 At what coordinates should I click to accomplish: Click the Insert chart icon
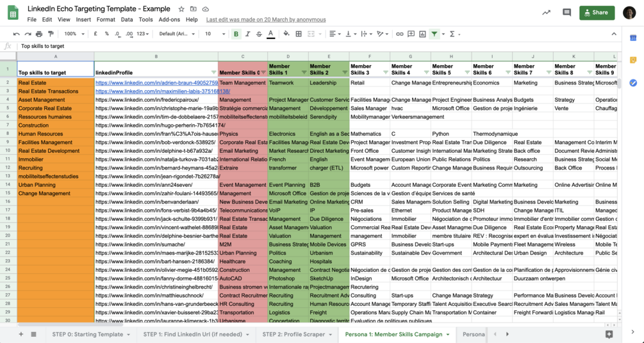pyautogui.click(x=423, y=34)
